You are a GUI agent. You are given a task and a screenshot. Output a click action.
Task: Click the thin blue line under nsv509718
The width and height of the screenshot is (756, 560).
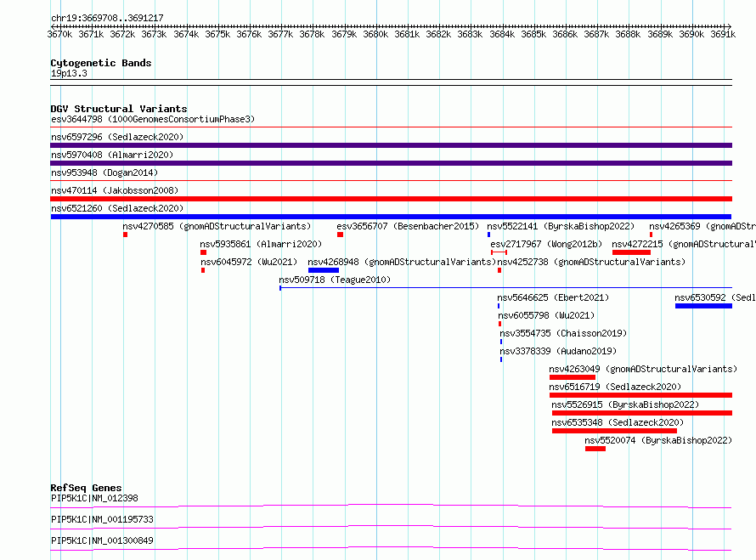point(505,288)
